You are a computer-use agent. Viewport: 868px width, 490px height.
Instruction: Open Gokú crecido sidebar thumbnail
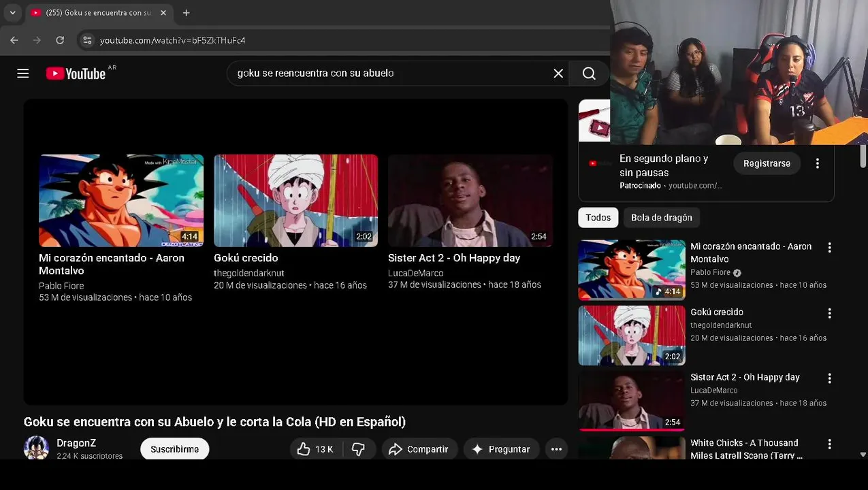(632, 335)
